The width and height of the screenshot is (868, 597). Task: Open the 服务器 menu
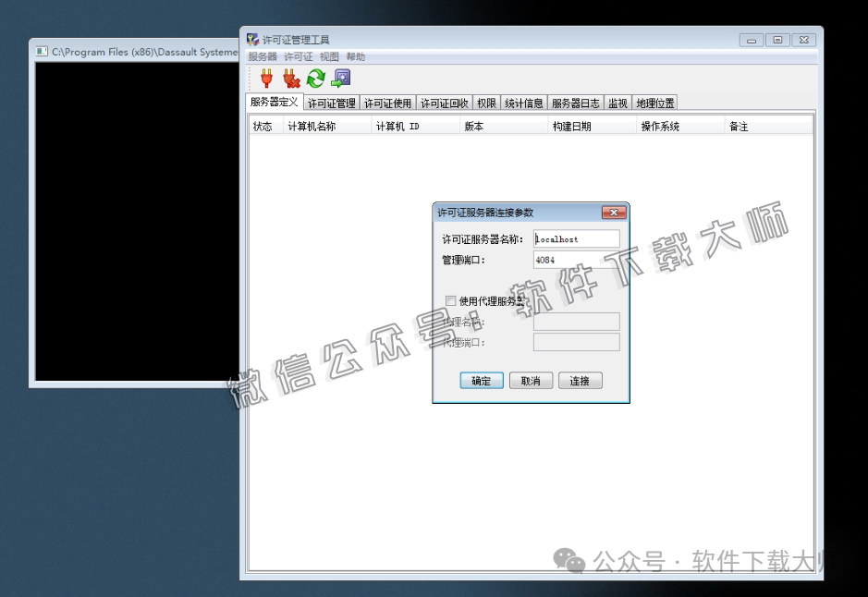point(263,55)
